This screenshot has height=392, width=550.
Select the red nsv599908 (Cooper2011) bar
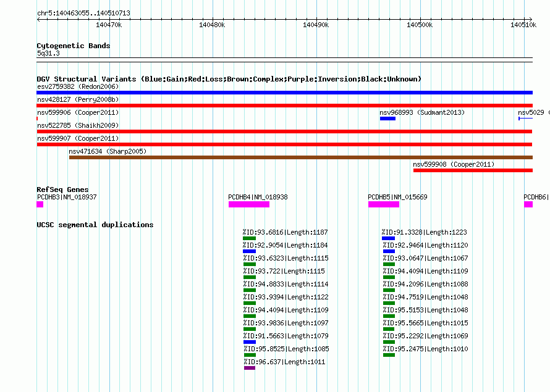tap(473, 170)
